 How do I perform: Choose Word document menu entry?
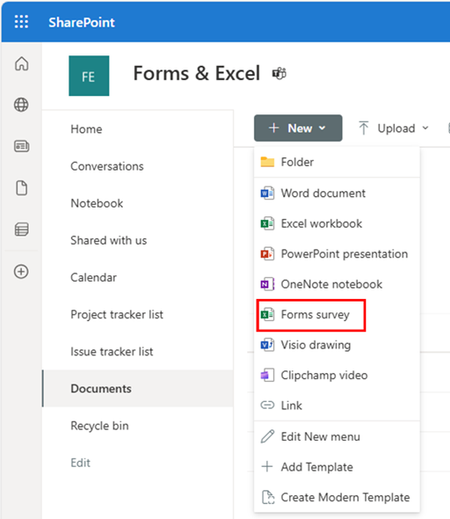pos(337,193)
